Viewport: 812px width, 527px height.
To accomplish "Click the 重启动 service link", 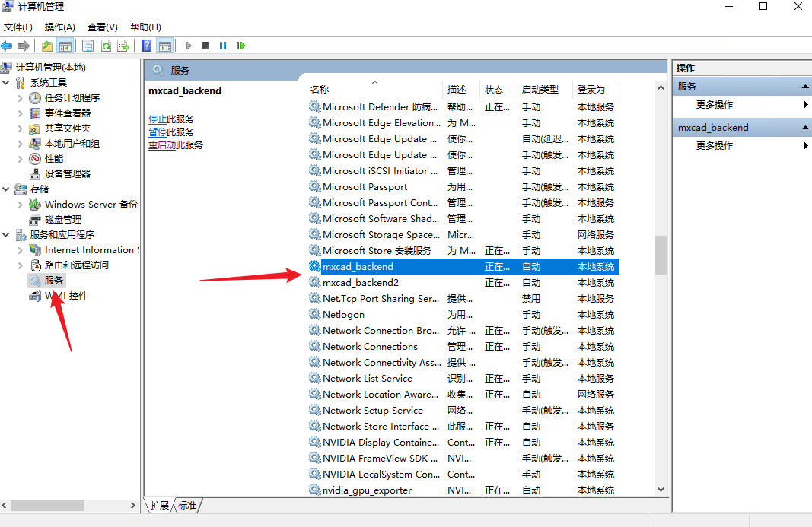I will click(x=162, y=145).
